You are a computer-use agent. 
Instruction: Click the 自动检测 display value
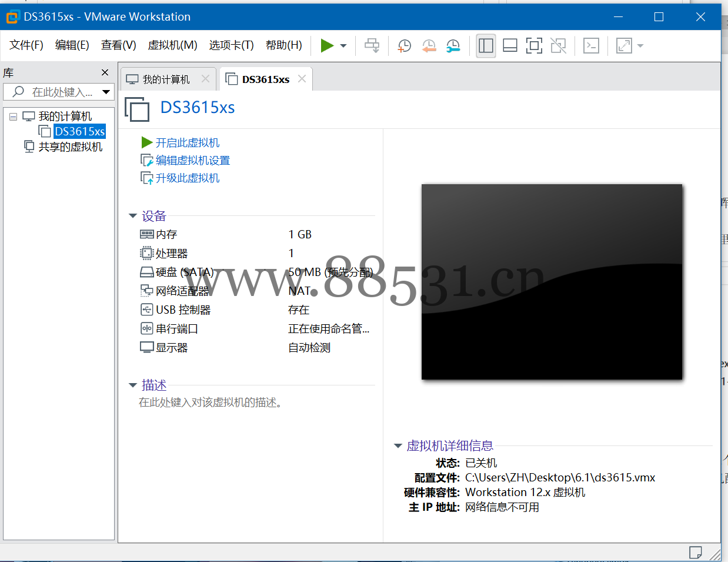(309, 347)
